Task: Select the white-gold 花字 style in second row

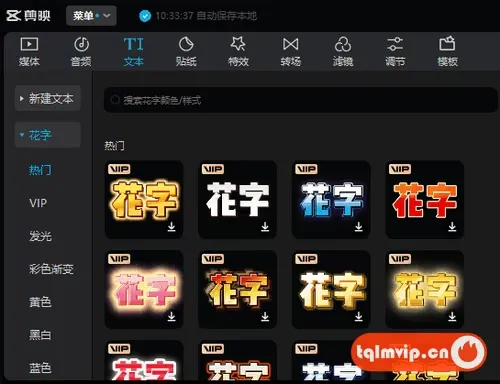Action: tap(331, 289)
